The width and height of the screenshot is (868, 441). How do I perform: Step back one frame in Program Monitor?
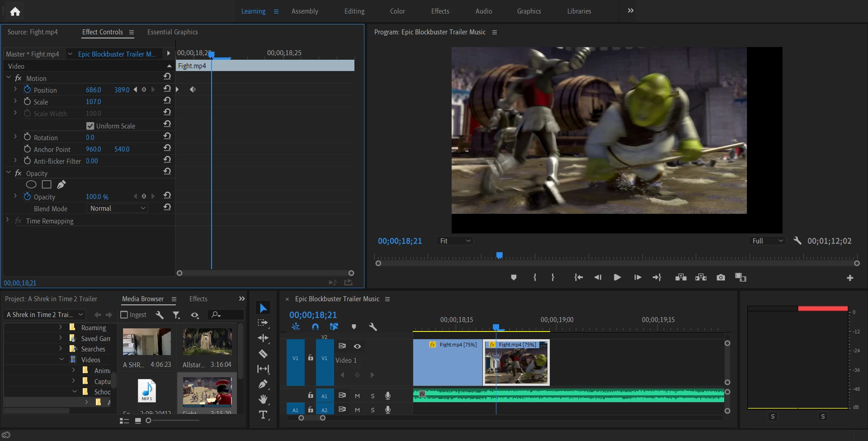(x=598, y=277)
